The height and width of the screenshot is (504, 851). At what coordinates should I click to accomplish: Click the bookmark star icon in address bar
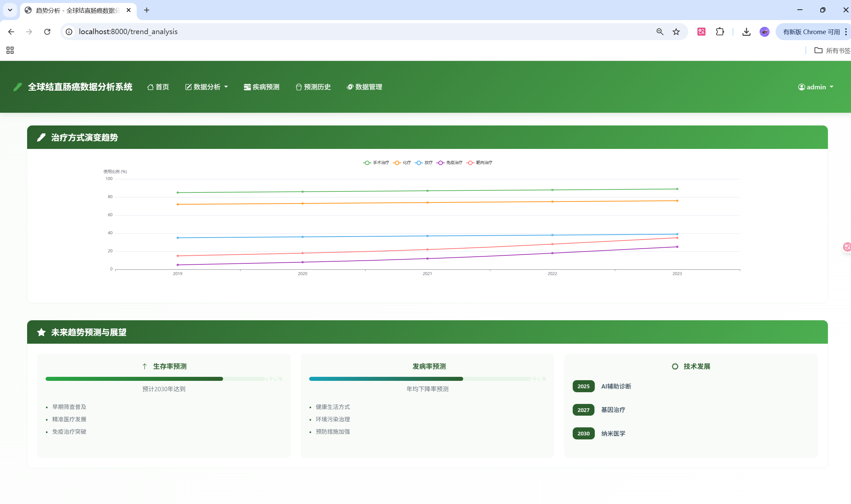(676, 31)
